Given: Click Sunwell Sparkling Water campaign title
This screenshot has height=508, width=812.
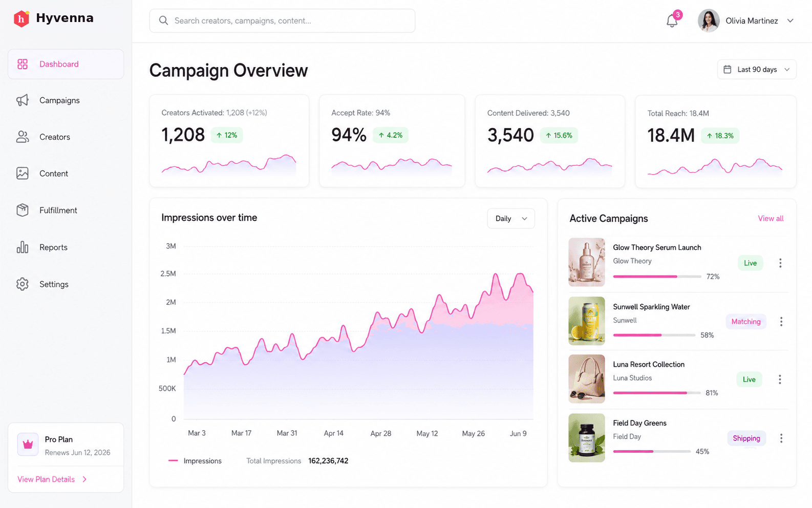Looking at the screenshot, I should 651,307.
